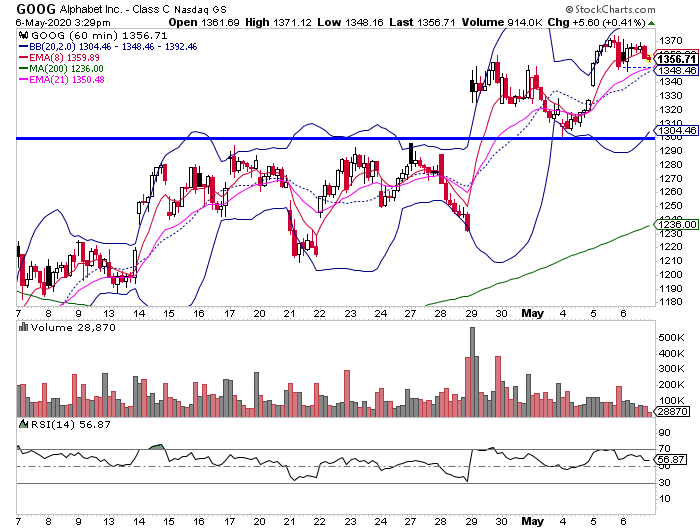Click the RSI indicator icon beside RSI(14)

(23, 424)
